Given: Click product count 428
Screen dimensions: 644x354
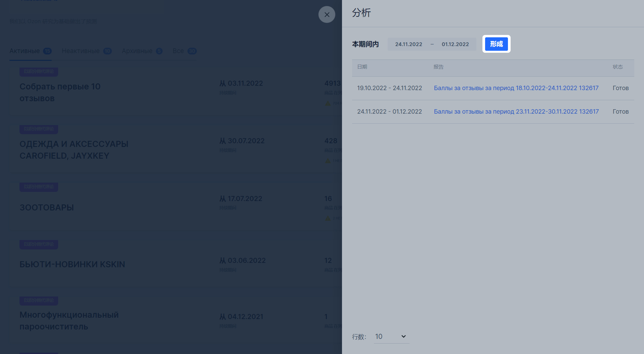Looking at the screenshot, I should [x=331, y=141].
